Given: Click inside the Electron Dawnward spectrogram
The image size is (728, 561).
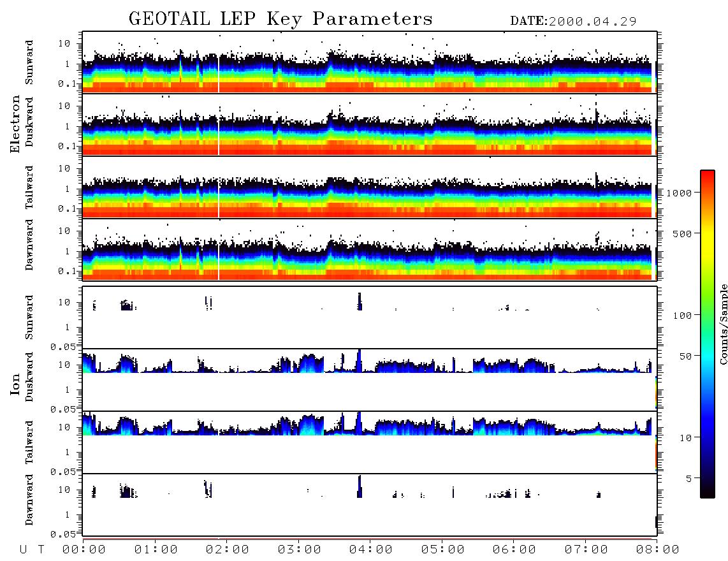Looking at the screenshot, I should click(370, 249).
